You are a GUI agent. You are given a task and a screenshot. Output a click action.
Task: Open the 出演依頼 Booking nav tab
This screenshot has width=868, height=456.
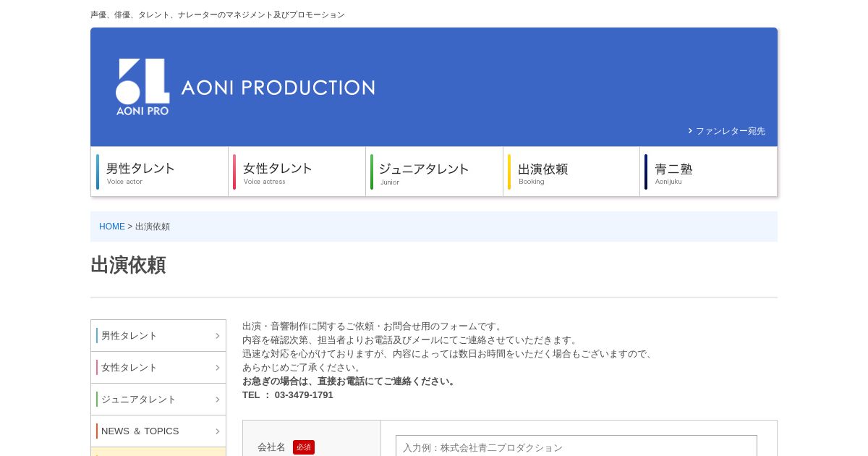(x=571, y=172)
